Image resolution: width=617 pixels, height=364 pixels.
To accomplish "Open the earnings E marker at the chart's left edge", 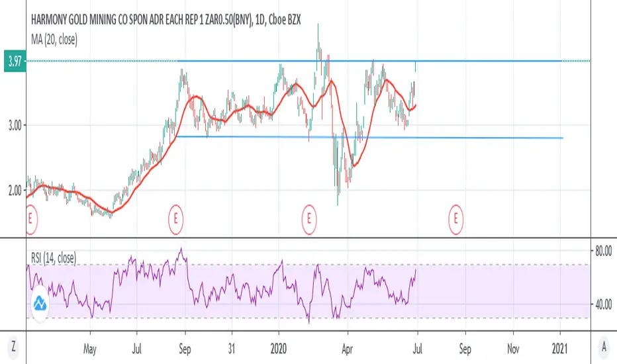I will pos(30,219).
